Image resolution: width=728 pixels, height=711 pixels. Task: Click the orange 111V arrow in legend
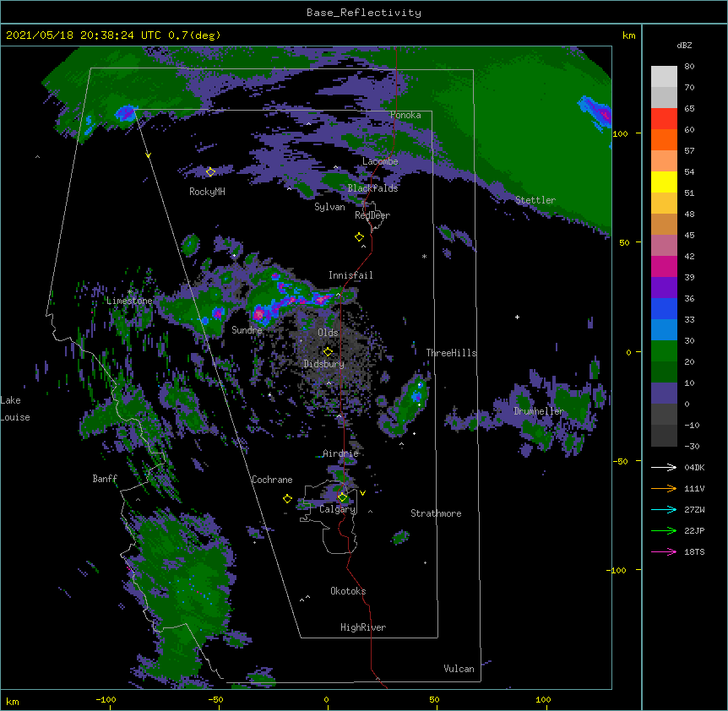[664, 488]
